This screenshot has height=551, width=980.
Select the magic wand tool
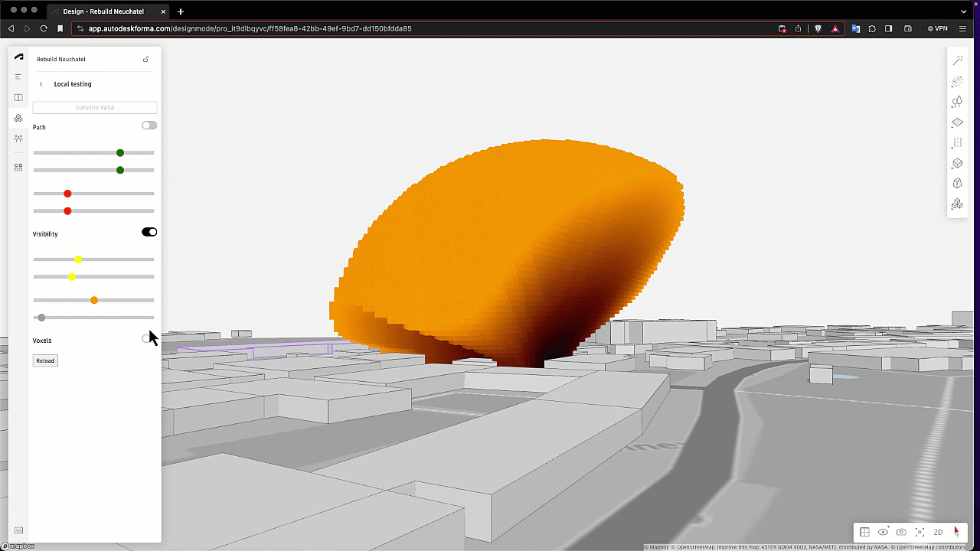957,60
